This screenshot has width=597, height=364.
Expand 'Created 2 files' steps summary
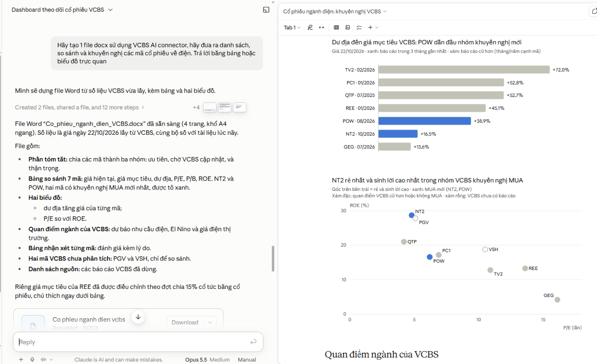point(80,107)
